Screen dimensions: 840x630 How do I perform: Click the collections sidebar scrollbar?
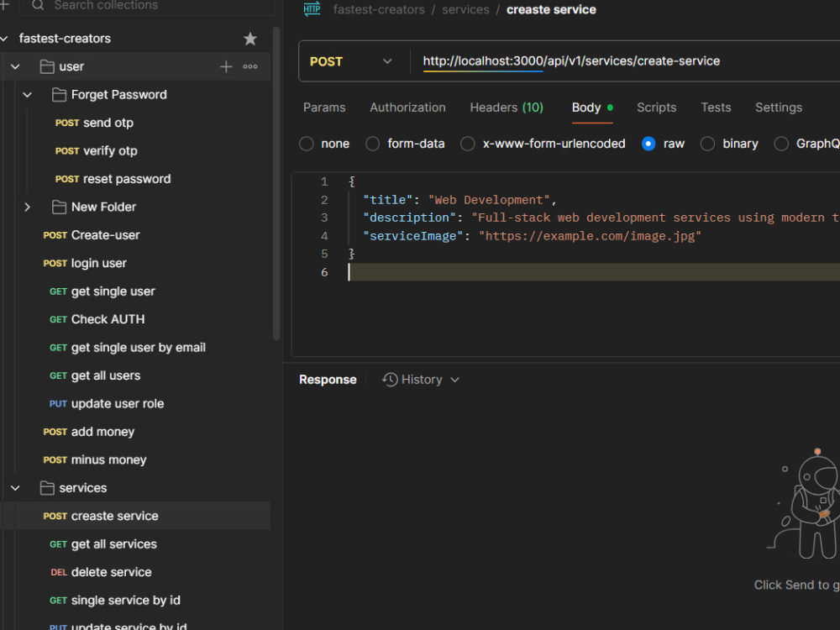[x=276, y=183]
